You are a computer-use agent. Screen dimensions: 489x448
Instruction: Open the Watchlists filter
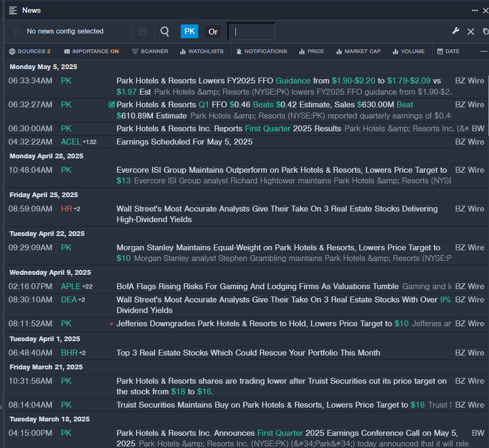point(202,52)
